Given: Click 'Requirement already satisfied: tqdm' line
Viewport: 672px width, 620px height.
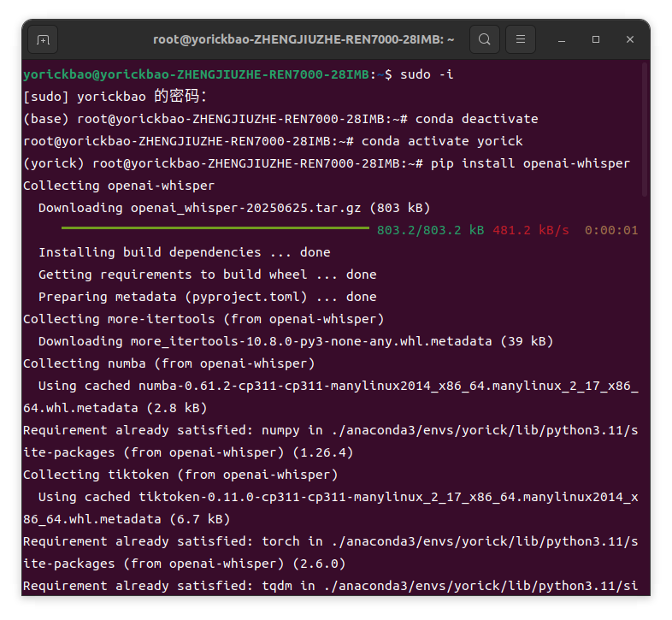Looking at the screenshot, I should (x=331, y=586).
